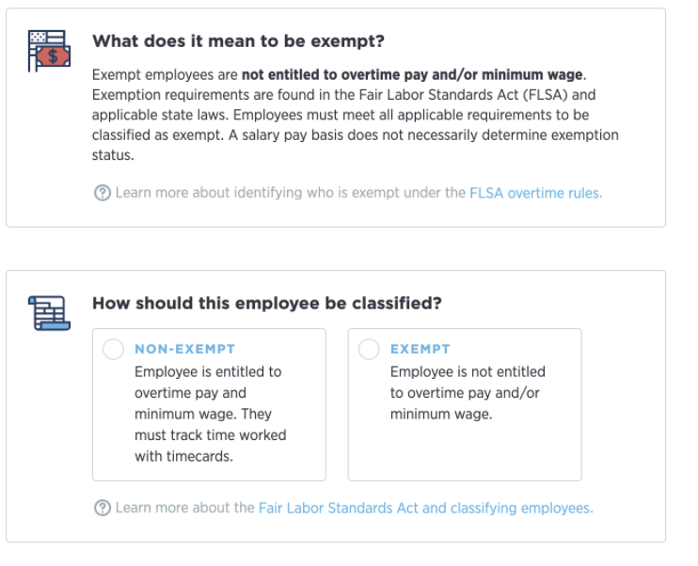Screen dimensions: 698x566
Task: Click the 'Learn more about the' helper text
Action: [185, 508]
